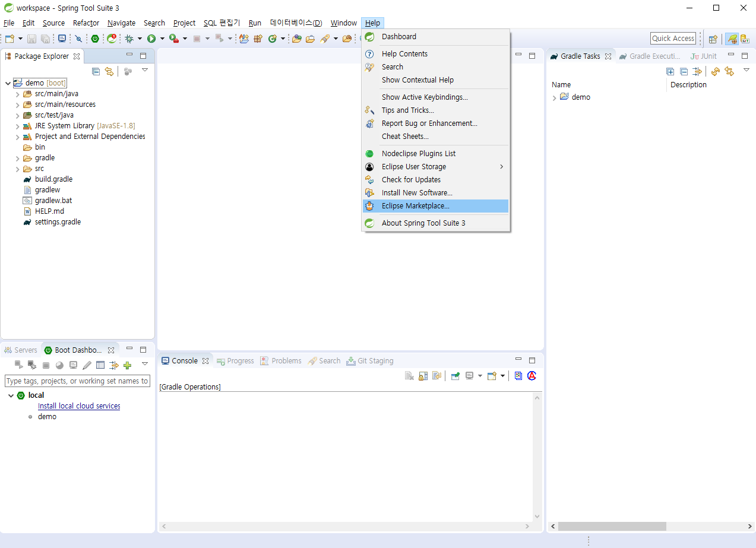Click Collapse All icon in Gradle Tasks
Viewport: 756px width, 548px height.
[684, 71]
